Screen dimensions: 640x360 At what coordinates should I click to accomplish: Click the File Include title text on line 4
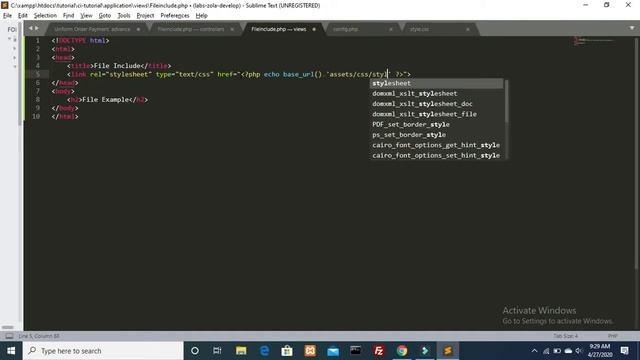[x=117, y=66]
